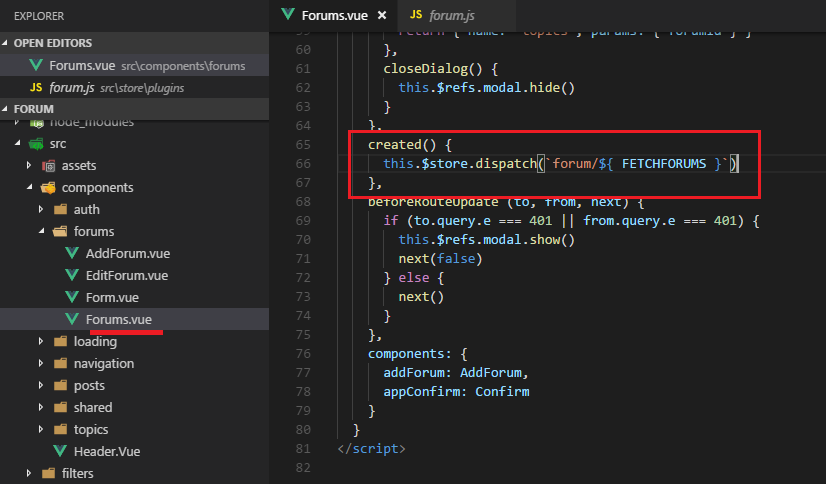Click the components folder icon
Screen dimensions: 826x484
pos(48,187)
